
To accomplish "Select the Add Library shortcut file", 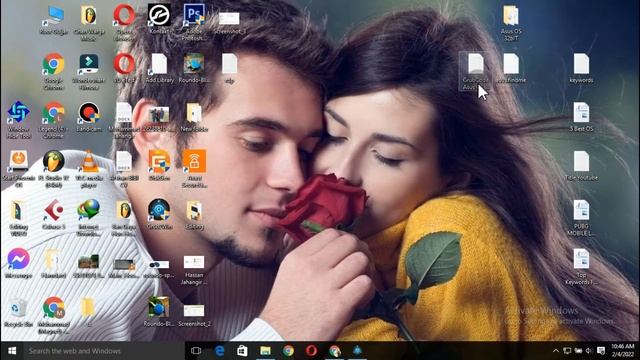I will 159,68.
